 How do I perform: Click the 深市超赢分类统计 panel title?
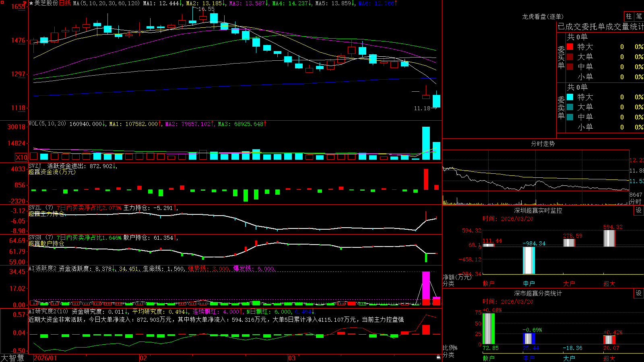(538, 293)
